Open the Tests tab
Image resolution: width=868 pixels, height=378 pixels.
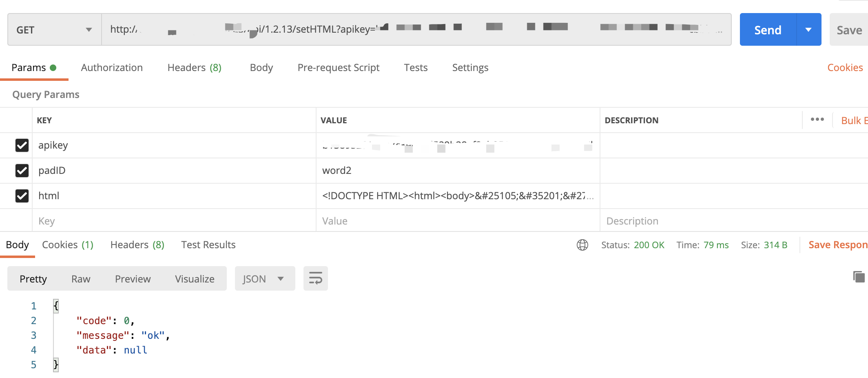415,67
